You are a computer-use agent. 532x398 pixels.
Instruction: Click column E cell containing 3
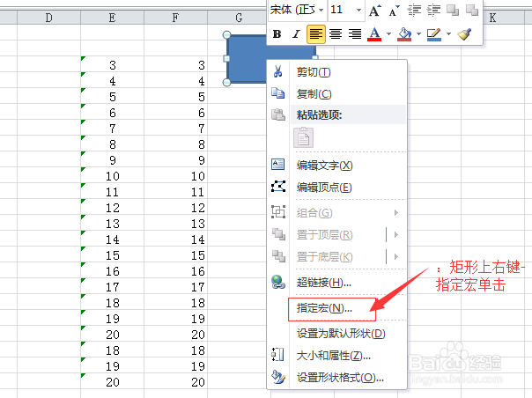(x=113, y=64)
